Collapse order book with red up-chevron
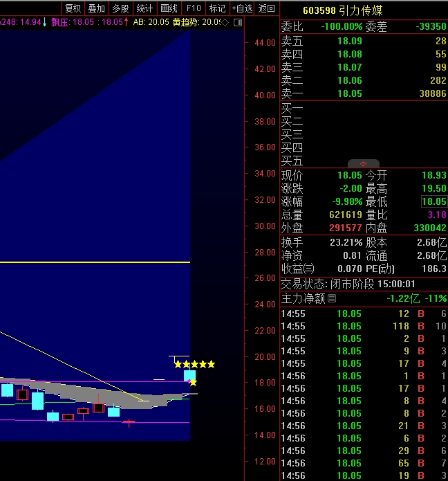The width and height of the screenshot is (448, 481). click(364, 164)
